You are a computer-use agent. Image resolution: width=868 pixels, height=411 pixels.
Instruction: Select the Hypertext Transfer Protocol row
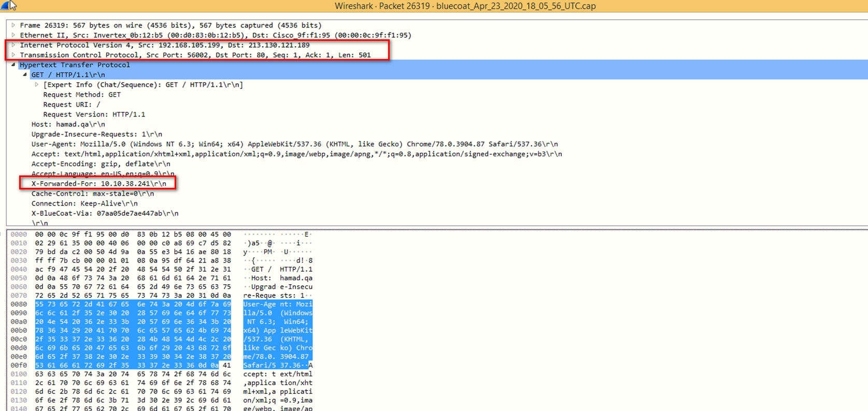[75, 65]
